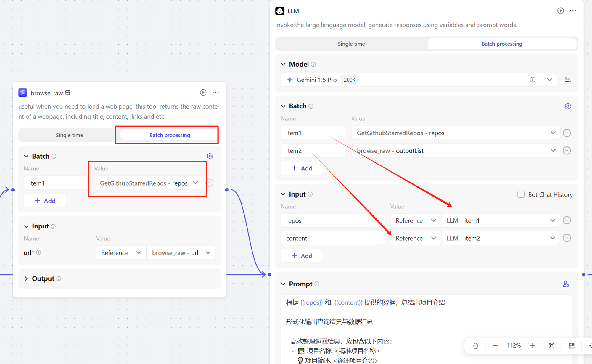Image resolution: width=592 pixels, height=364 pixels.
Task: Expand the Output section in browse_raw
Action: coord(26,278)
